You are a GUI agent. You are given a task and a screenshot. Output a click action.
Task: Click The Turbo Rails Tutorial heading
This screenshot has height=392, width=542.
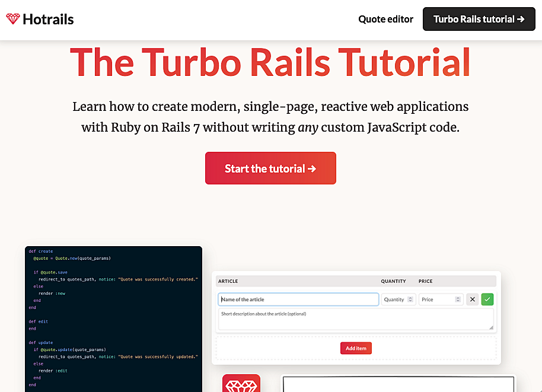pyautogui.click(x=270, y=62)
